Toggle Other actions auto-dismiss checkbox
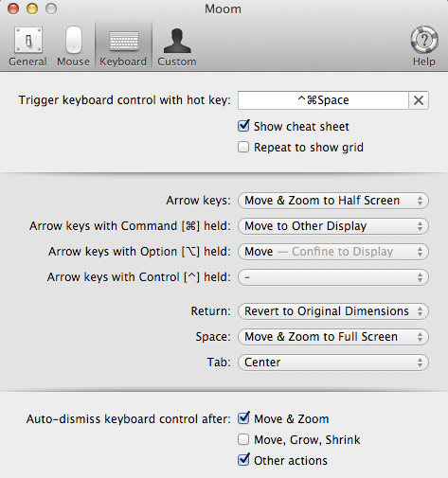Screen dimensions: 448x478 (x=243, y=460)
